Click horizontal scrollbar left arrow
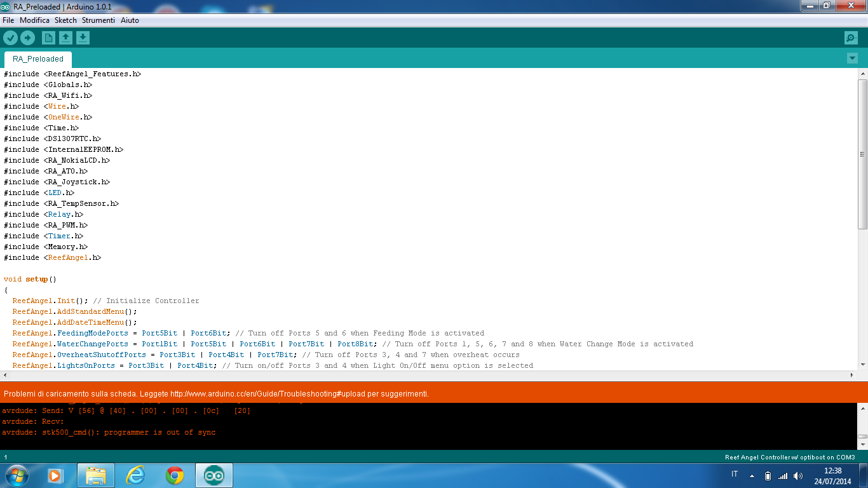Image resolution: width=868 pixels, height=488 pixels. pos(6,375)
